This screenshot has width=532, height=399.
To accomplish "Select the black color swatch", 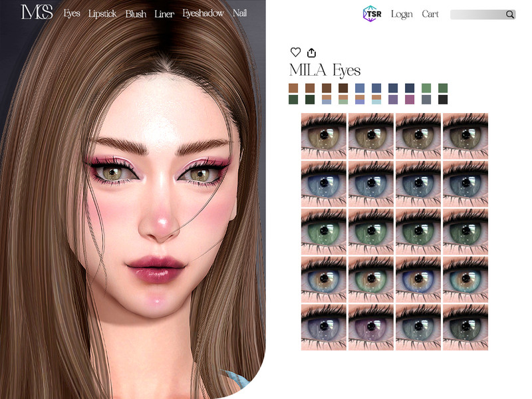I will pyautogui.click(x=443, y=100).
